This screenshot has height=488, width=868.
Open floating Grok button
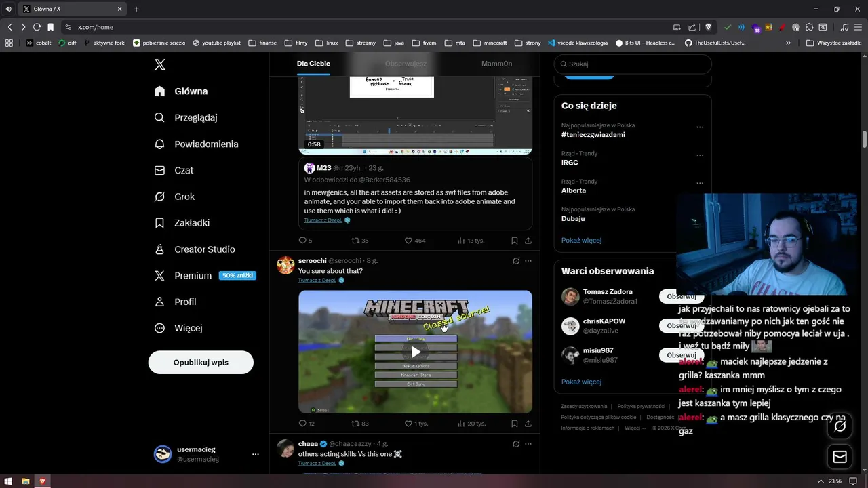(840, 426)
